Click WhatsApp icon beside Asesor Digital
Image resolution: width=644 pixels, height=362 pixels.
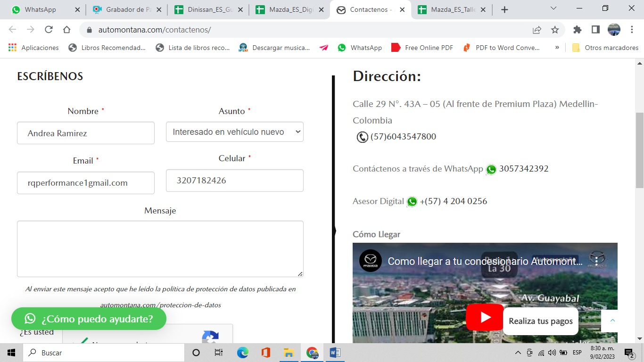[412, 202]
